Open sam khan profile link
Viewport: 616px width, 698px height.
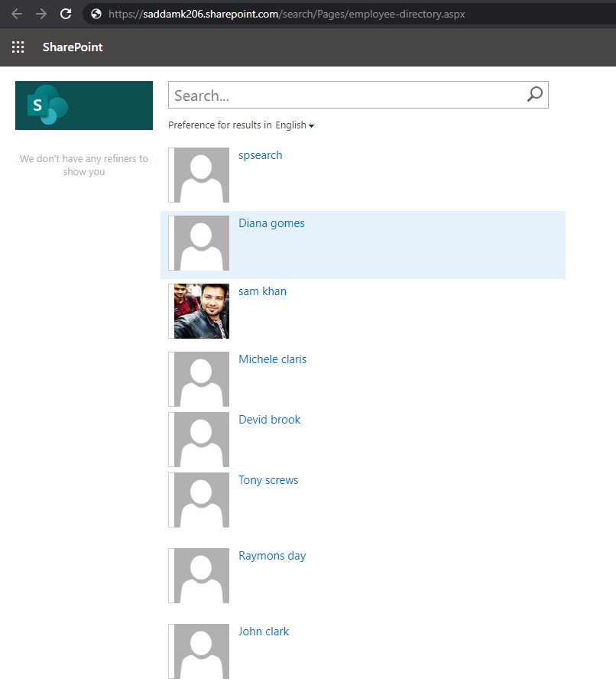[262, 291]
